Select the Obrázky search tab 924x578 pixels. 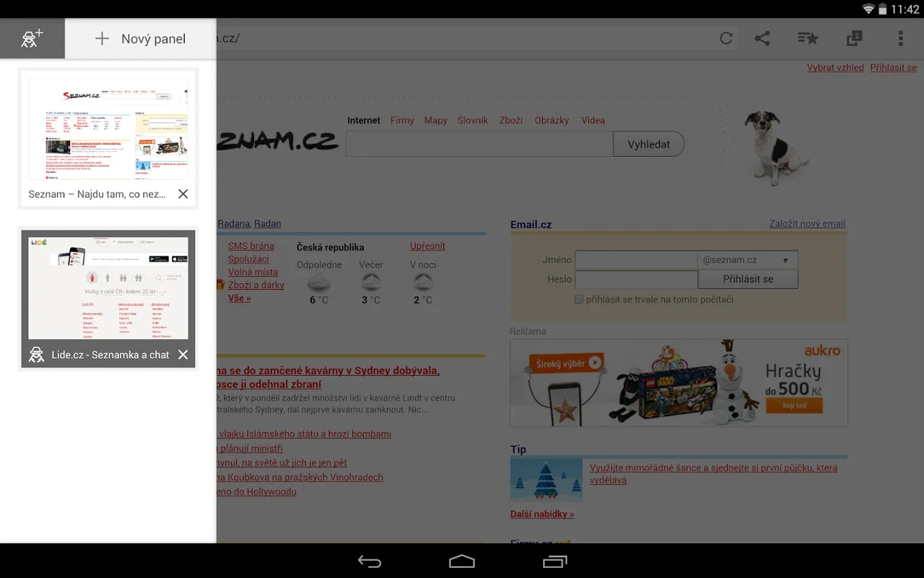[552, 120]
